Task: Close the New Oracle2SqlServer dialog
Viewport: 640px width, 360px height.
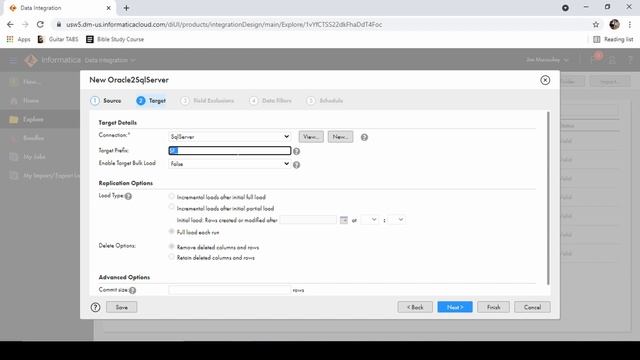Action: (x=545, y=80)
